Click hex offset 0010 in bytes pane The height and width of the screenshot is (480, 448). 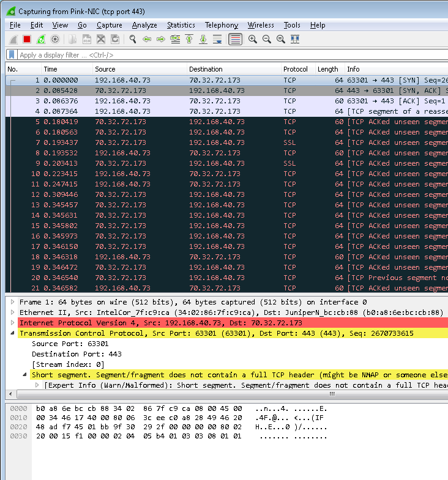coord(18,418)
